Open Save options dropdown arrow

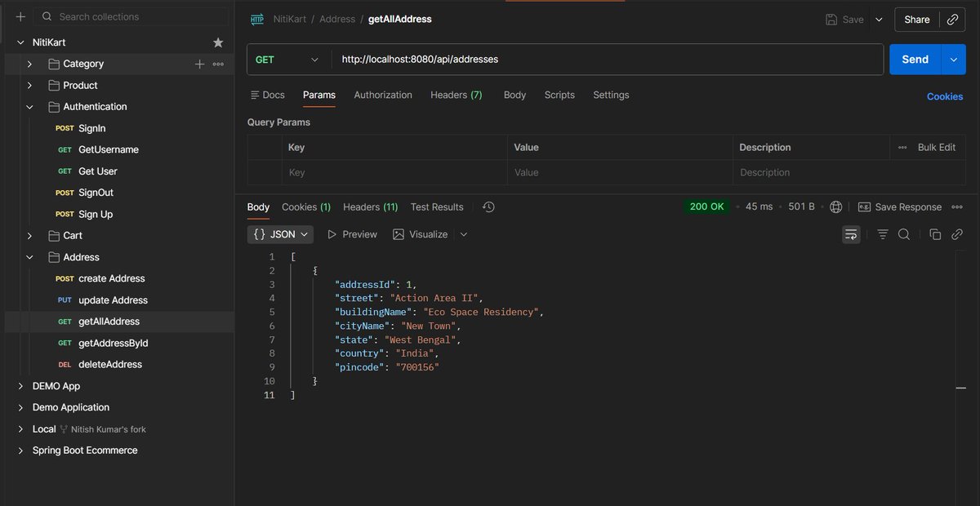coord(879,20)
